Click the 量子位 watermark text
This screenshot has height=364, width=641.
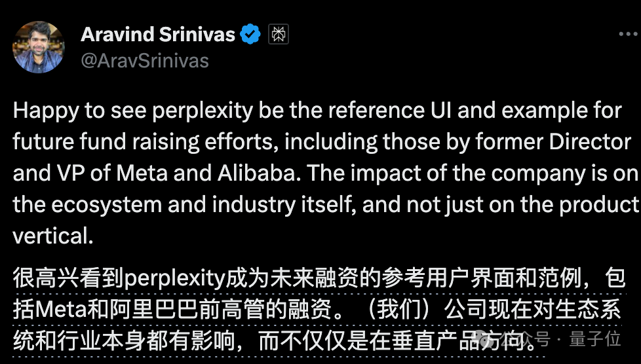coord(594,340)
